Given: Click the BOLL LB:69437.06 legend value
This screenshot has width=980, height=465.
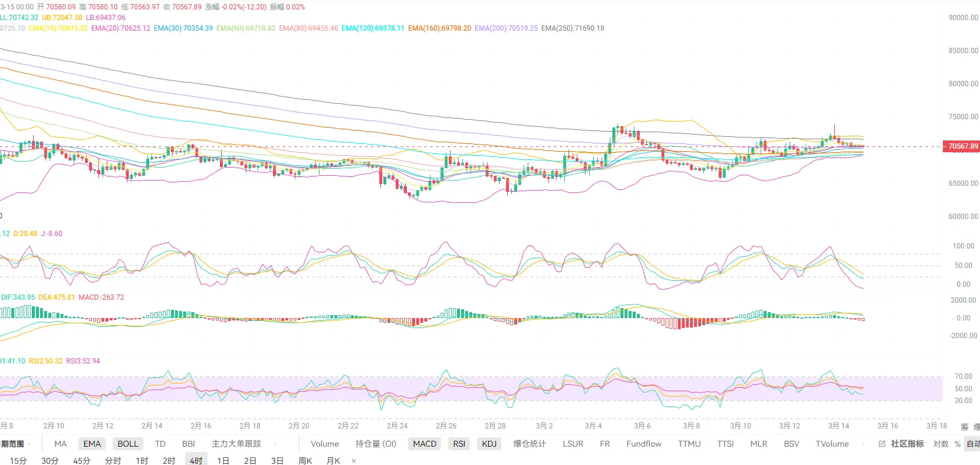Looking at the screenshot, I should pyautogui.click(x=106, y=18).
